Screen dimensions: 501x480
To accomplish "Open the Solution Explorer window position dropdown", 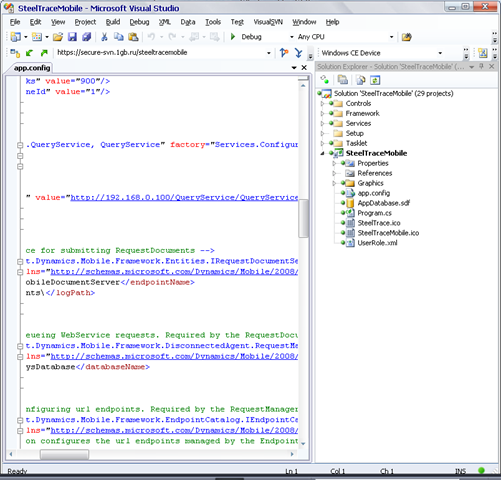I will click(x=472, y=67).
